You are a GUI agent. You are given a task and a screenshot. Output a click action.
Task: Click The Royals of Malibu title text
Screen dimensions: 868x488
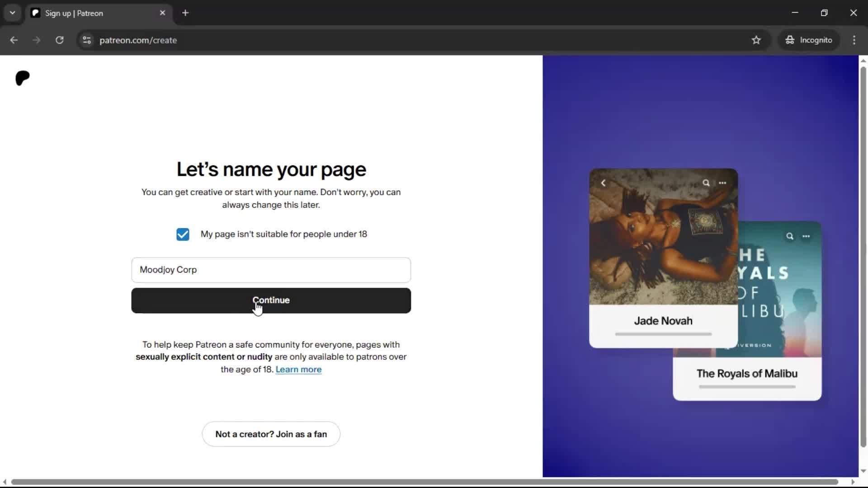coord(747,374)
